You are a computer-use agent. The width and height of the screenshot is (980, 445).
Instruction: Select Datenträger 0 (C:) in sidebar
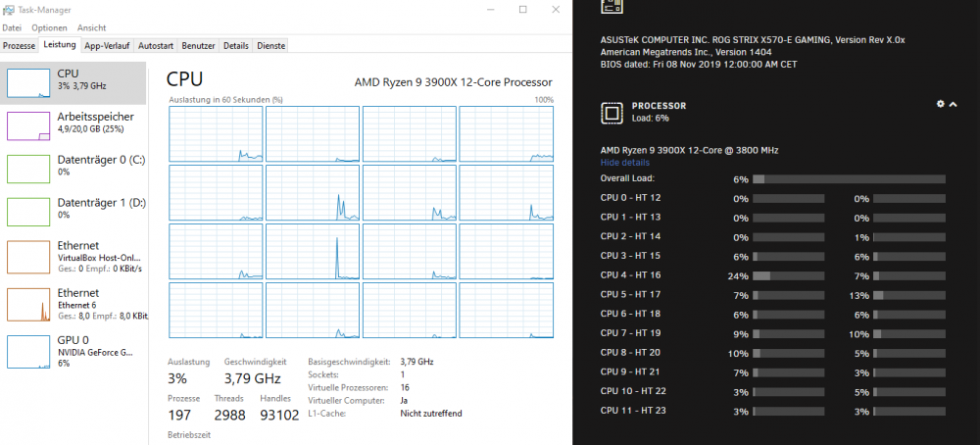pos(73,169)
